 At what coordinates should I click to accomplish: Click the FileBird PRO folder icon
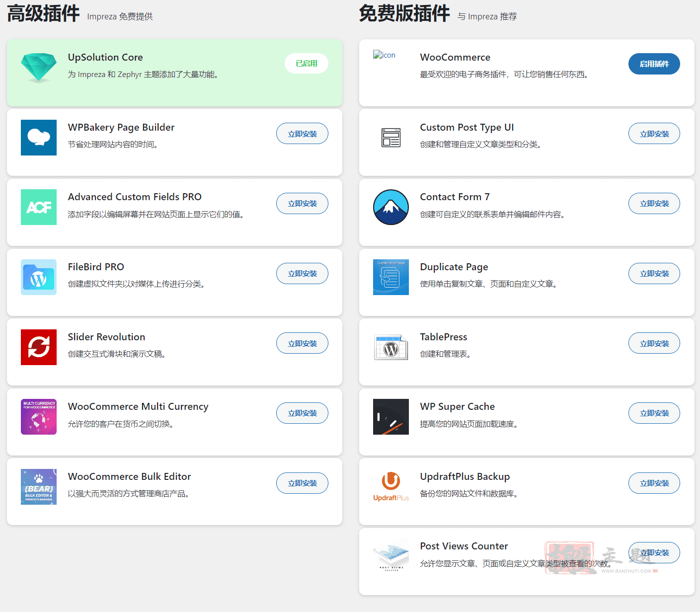(39, 277)
